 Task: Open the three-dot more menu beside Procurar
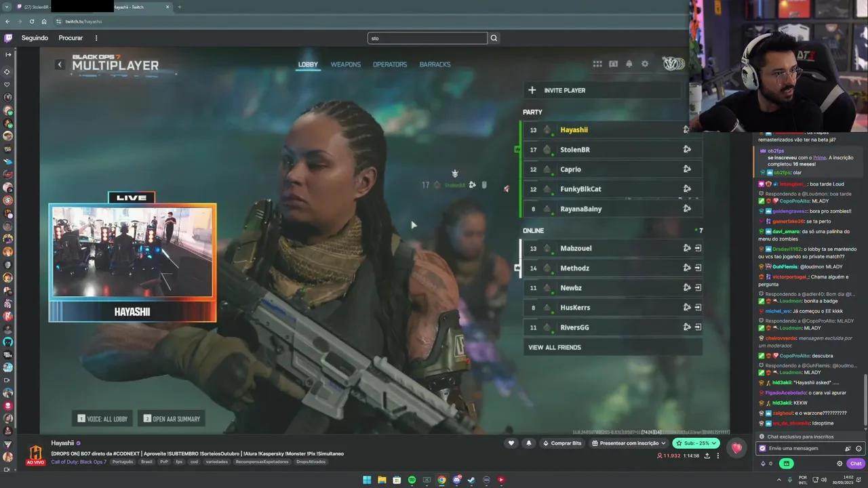click(96, 38)
